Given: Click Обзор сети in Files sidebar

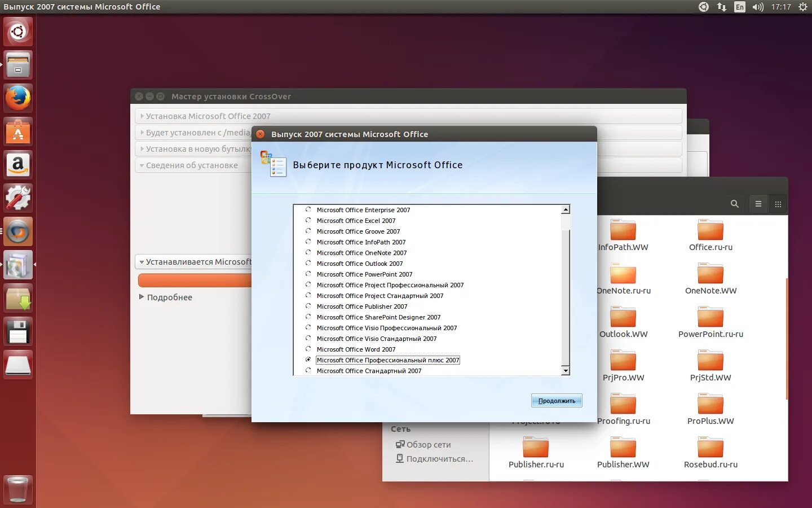Looking at the screenshot, I should [423, 444].
